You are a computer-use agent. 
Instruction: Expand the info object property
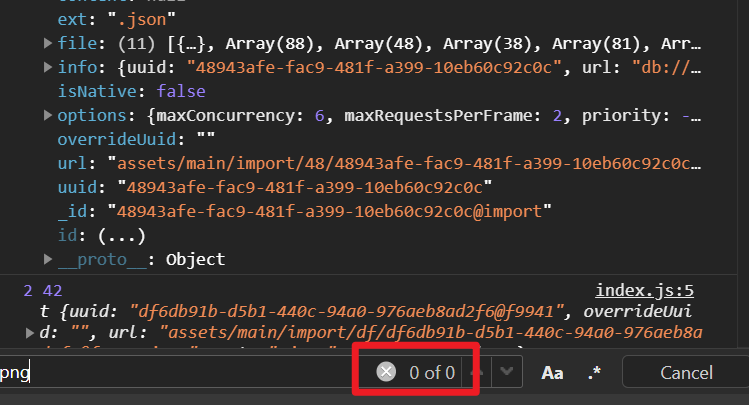point(49,67)
